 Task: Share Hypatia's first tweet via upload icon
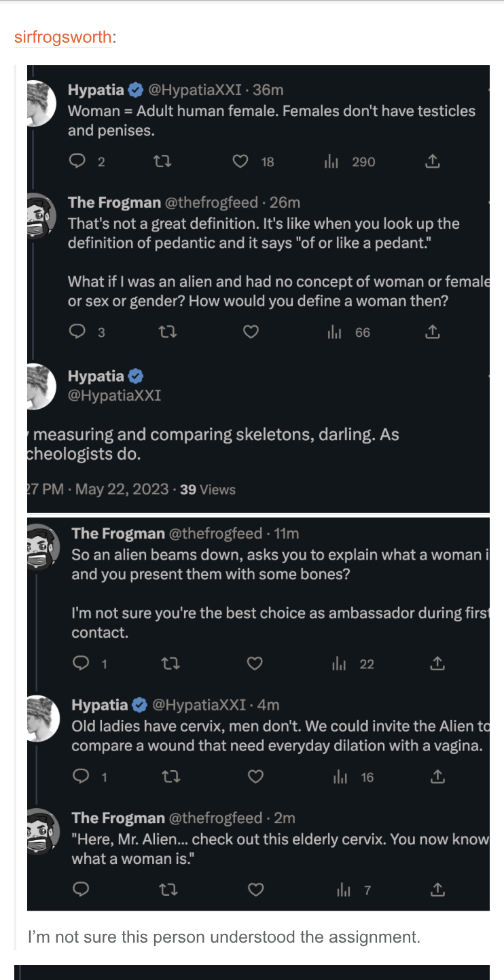coord(433,162)
